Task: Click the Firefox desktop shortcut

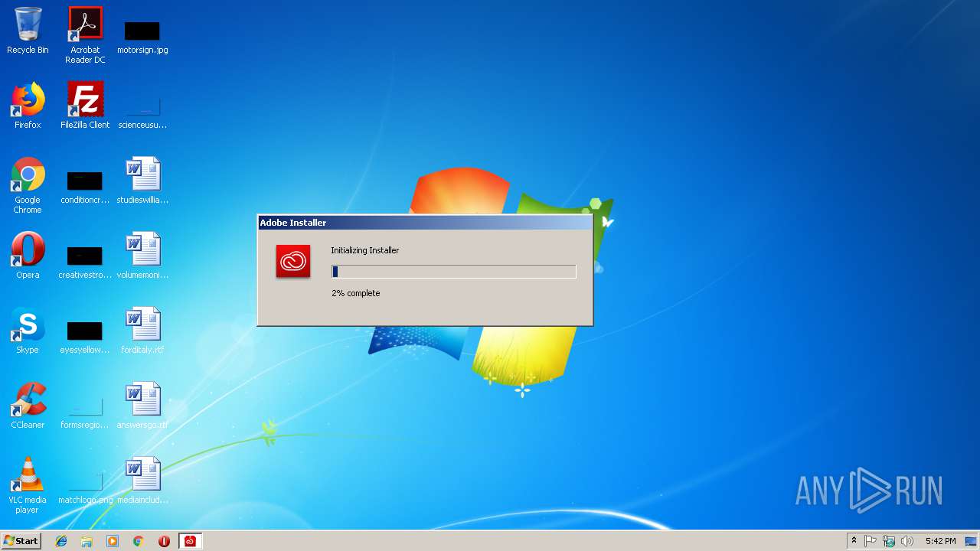Action: pyautogui.click(x=28, y=106)
